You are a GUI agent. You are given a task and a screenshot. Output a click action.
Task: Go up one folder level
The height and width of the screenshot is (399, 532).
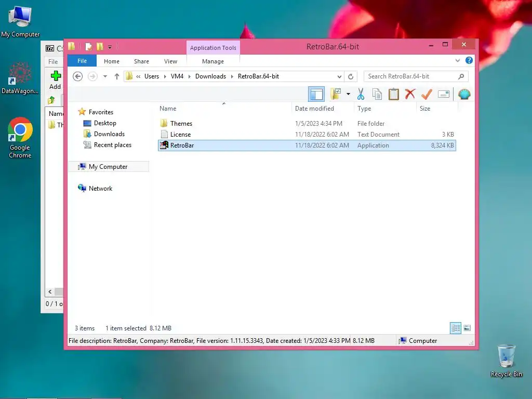[x=117, y=76]
